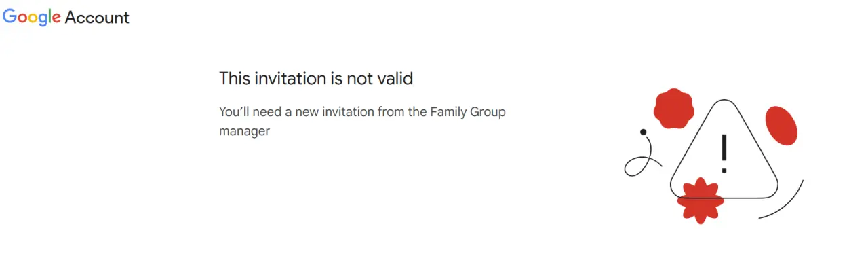Click the word 'invitation' in the heading

(x=290, y=79)
